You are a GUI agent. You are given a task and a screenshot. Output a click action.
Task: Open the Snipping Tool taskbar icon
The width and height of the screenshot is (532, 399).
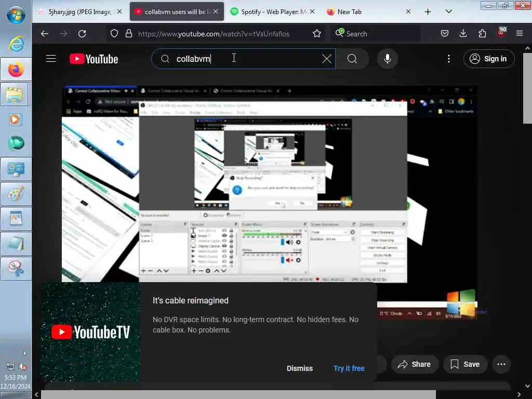tap(16, 269)
